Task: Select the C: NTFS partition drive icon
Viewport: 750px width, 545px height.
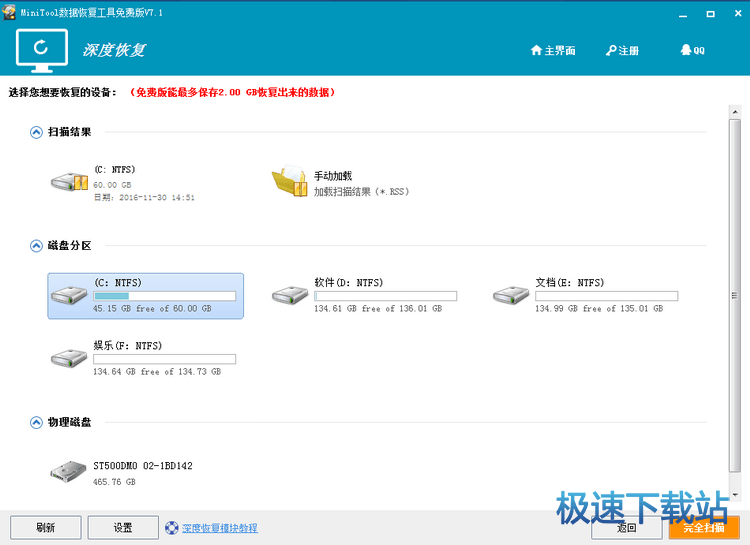Action: click(69, 295)
